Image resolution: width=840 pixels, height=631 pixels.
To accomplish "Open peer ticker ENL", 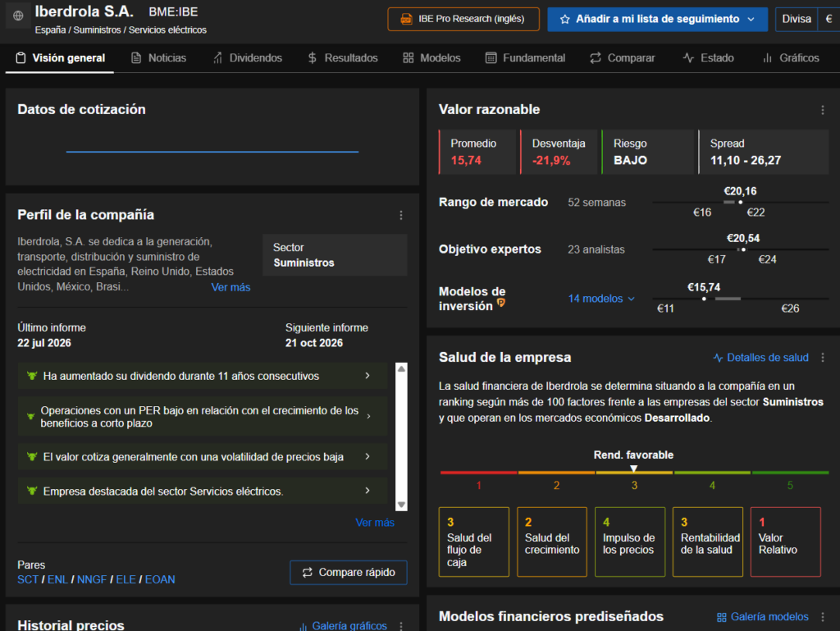I will (57, 579).
